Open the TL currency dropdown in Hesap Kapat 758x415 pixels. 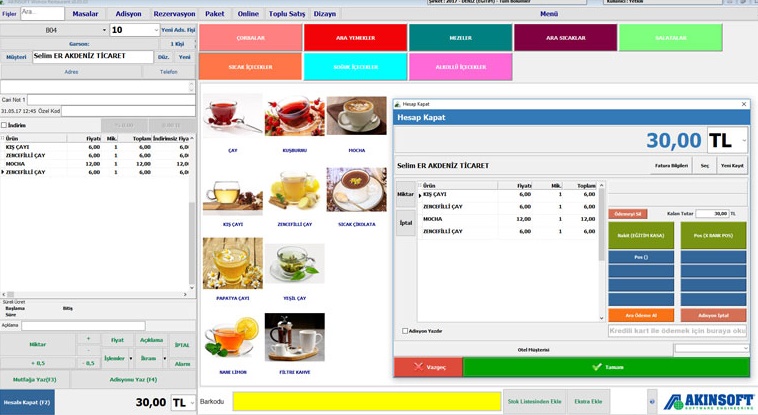click(x=743, y=141)
